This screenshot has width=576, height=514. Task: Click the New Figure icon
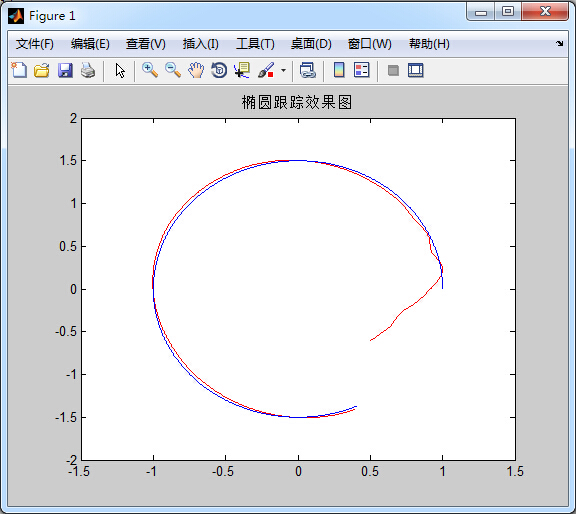tap(19, 70)
